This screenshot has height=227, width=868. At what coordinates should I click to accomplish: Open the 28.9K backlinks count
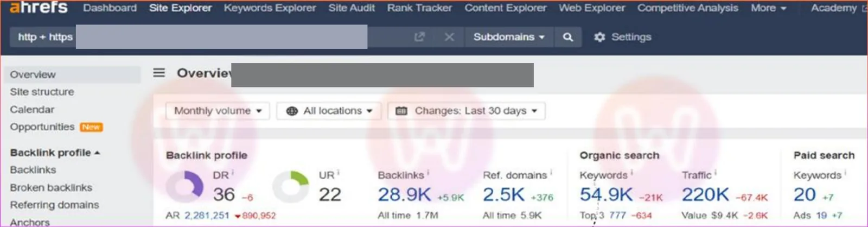[x=404, y=194]
